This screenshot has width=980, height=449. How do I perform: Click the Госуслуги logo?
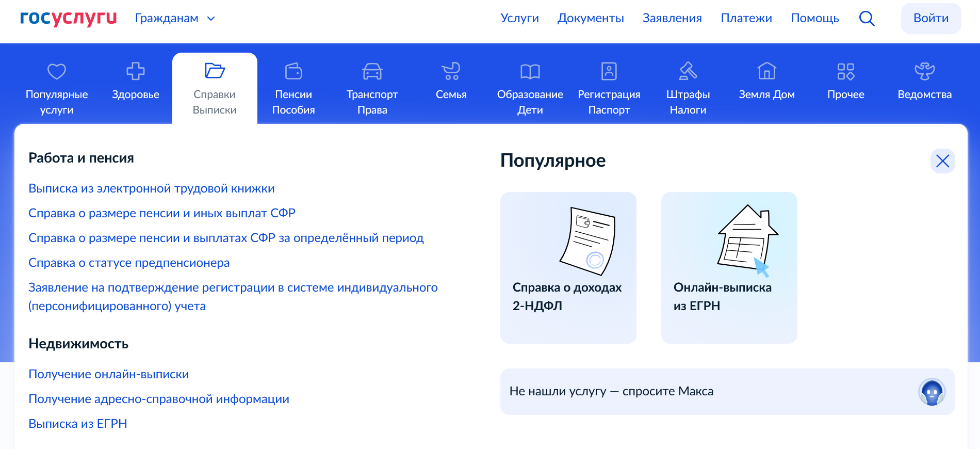point(68,18)
